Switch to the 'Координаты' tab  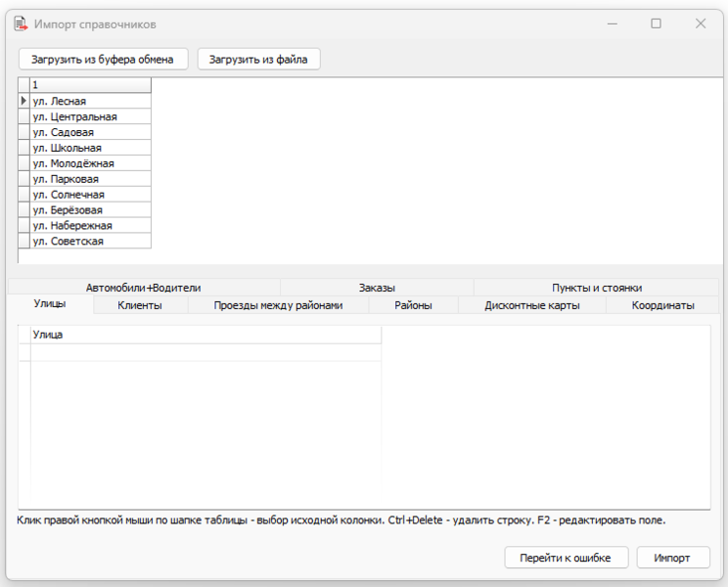coord(662,305)
